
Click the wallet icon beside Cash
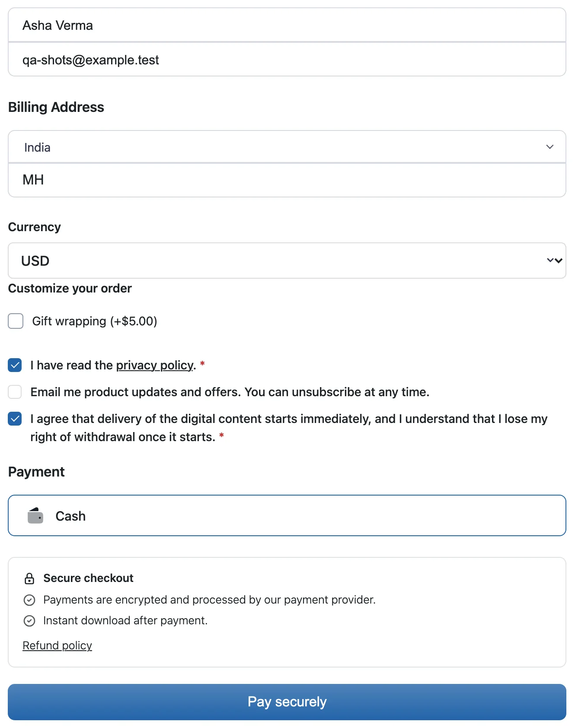(x=35, y=515)
